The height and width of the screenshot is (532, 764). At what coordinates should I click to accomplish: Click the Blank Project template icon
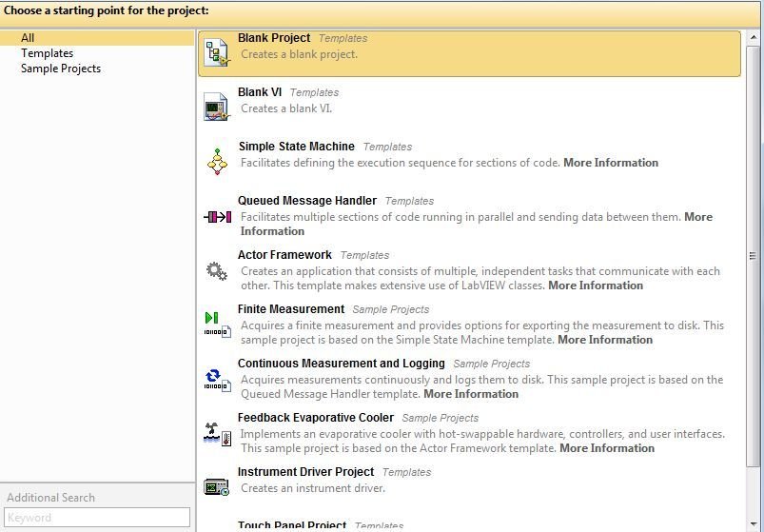coord(217,53)
